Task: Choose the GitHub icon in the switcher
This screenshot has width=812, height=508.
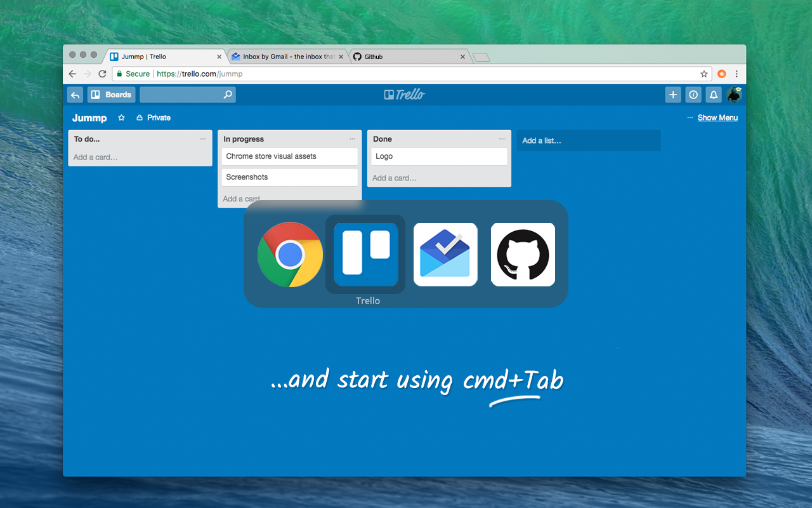Action: pos(523,255)
